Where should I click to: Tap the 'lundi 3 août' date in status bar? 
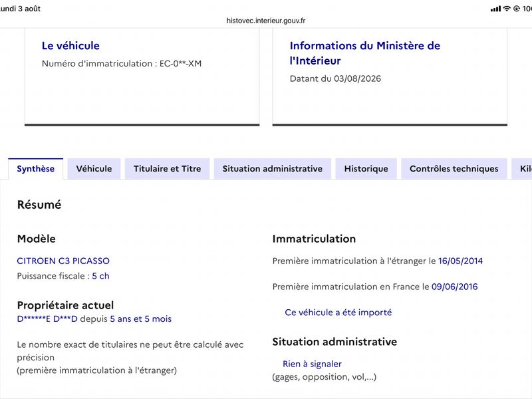pos(21,9)
